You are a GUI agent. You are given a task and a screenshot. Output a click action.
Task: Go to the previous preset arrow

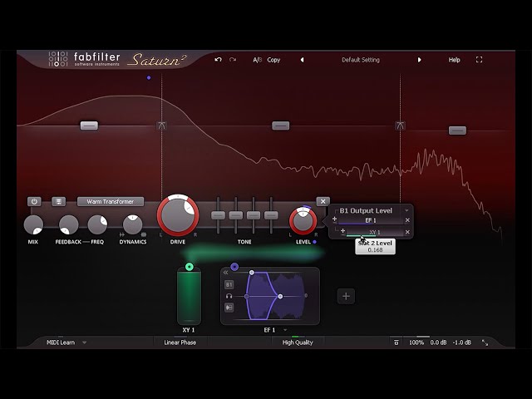point(302,60)
